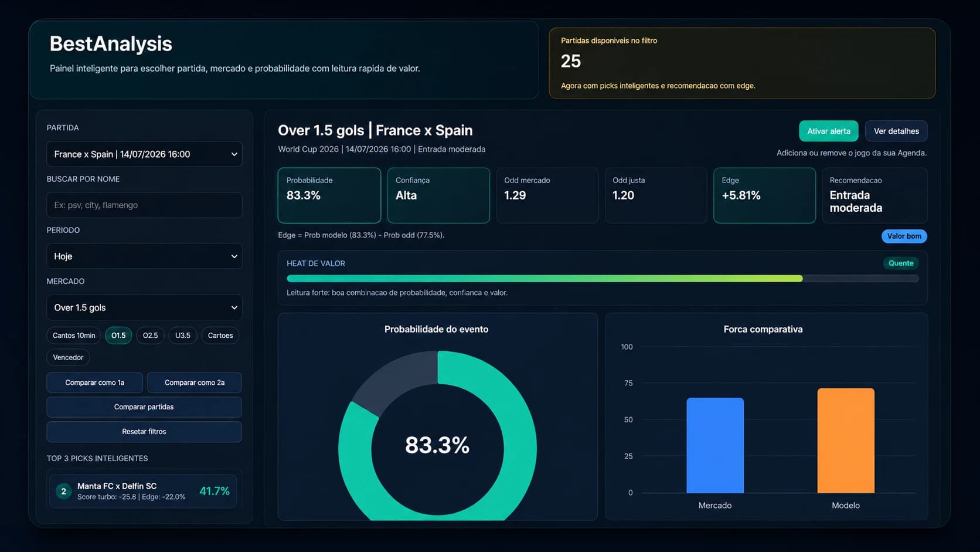Click Comparar como 2a button
980x552 pixels.
[195, 382]
